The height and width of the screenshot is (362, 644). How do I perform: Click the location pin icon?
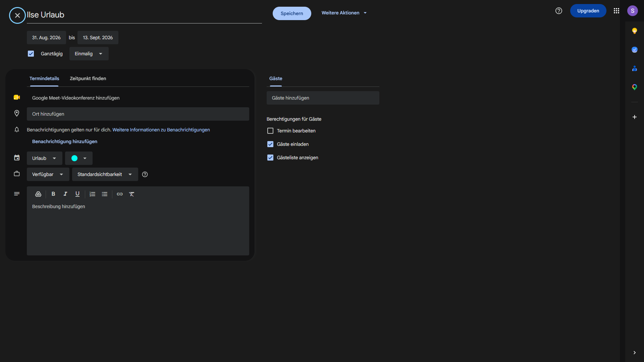pyautogui.click(x=17, y=113)
